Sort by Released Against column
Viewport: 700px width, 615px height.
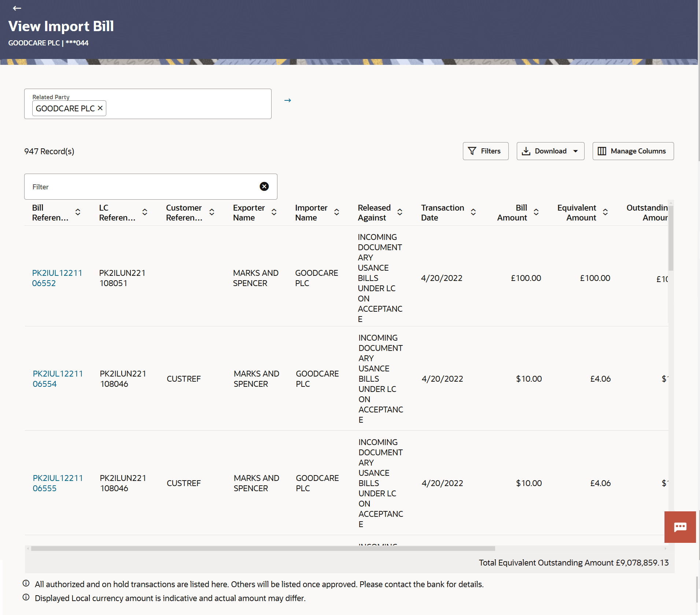400,212
